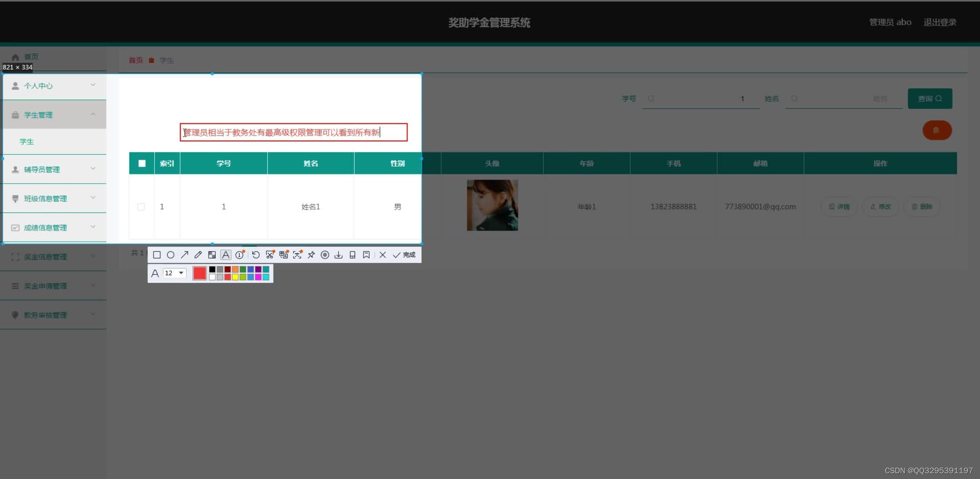Select the crop/scissor tool icon
This screenshot has width=980, height=479.
point(270,254)
